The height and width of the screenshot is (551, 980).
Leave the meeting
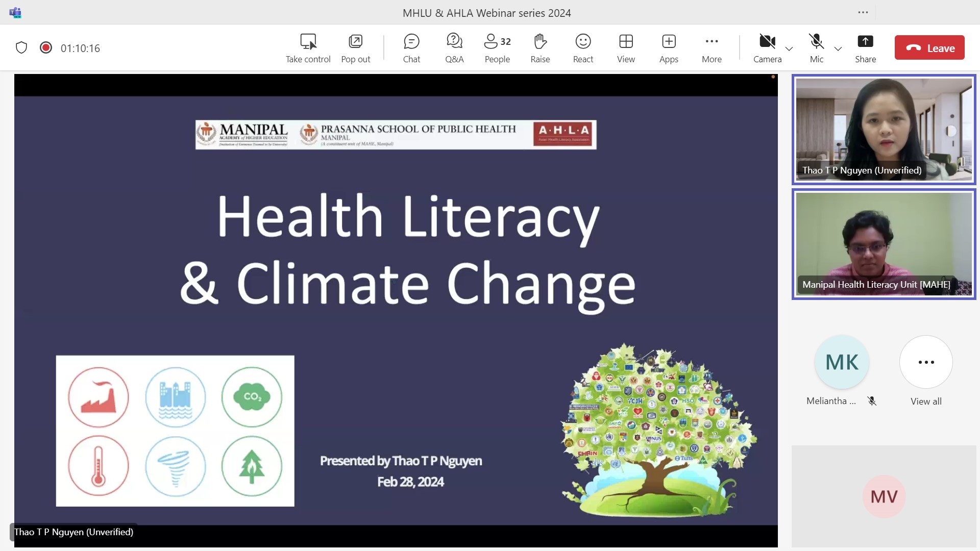coord(929,47)
